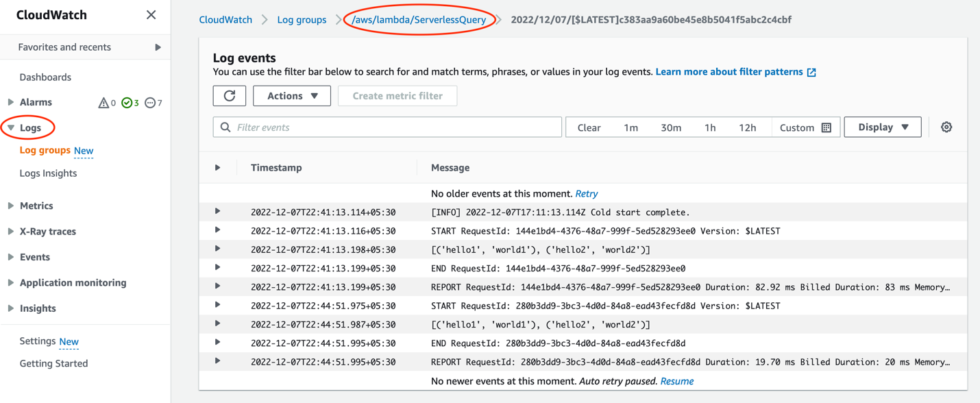Open Settings in the sidebar
Screen dimensions: 980x403
tap(38, 341)
